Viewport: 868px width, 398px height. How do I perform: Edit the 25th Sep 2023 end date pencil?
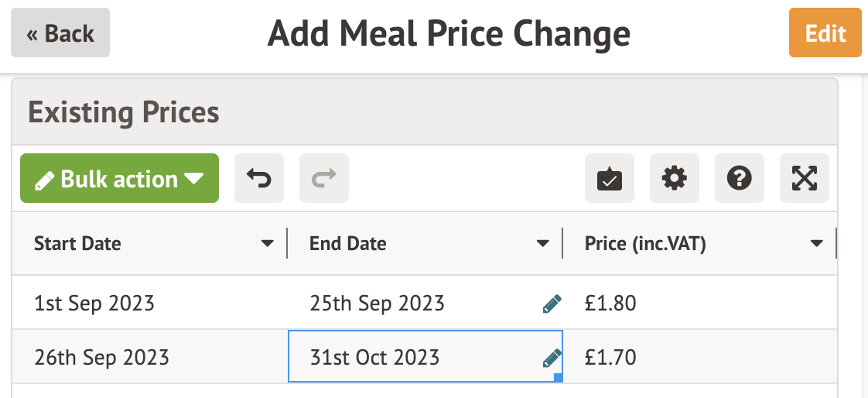(x=552, y=304)
